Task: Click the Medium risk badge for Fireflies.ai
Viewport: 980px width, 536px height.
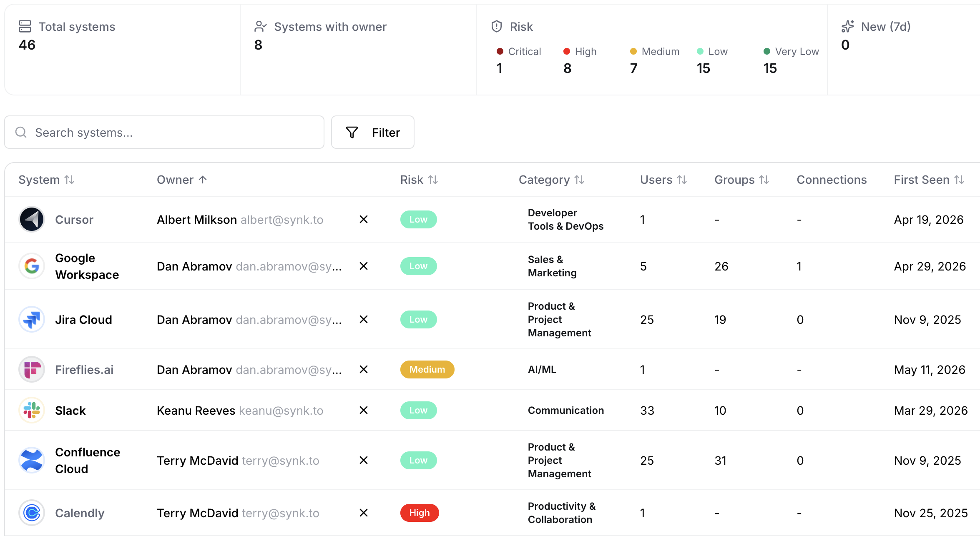Action: (427, 369)
